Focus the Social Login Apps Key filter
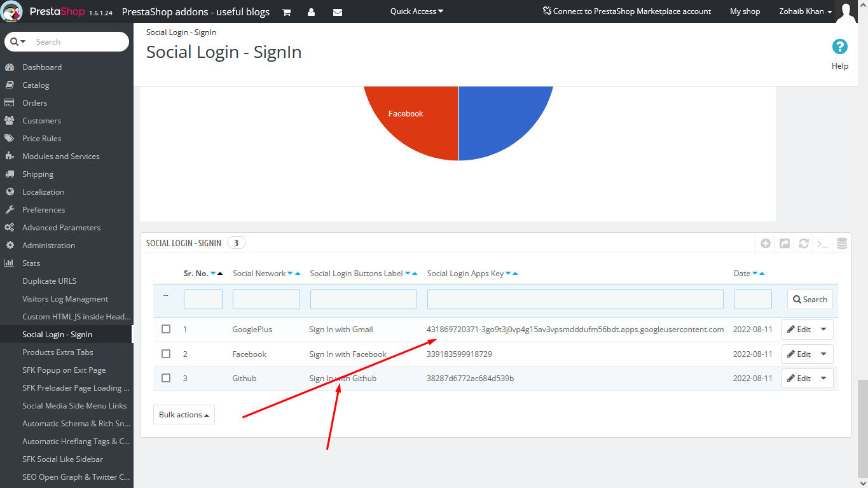Image resolution: width=868 pixels, height=488 pixels. pyautogui.click(x=575, y=300)
